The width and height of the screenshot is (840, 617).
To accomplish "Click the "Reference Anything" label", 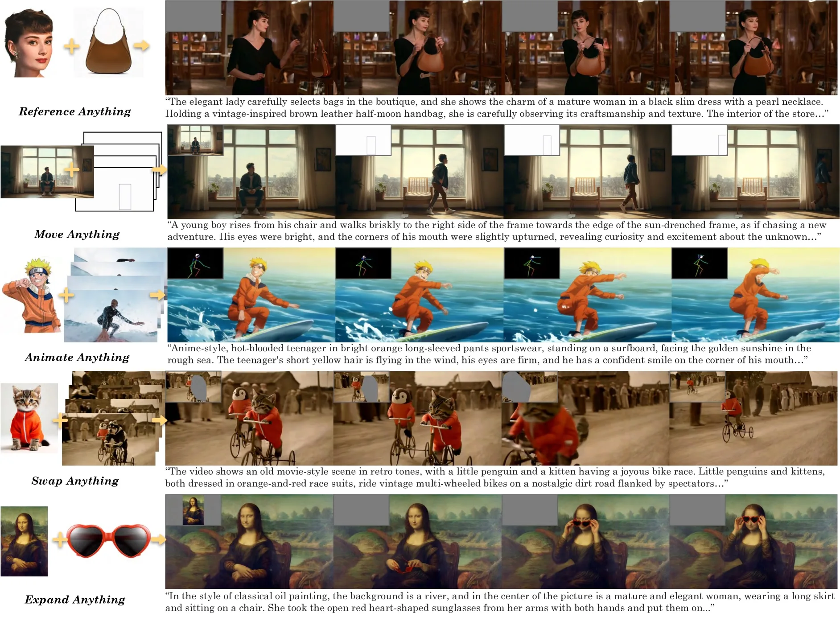I will click(75, 111).
